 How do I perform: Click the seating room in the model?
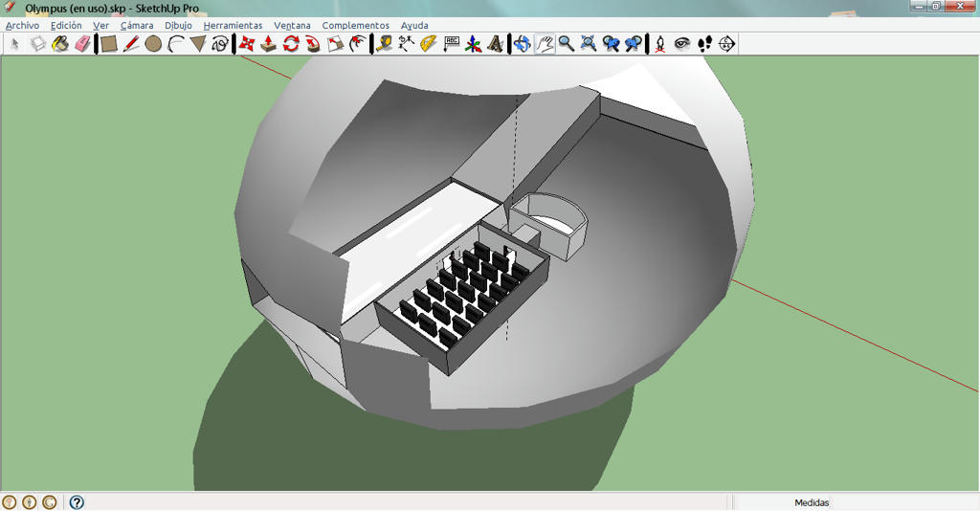(x=462, y=300)
